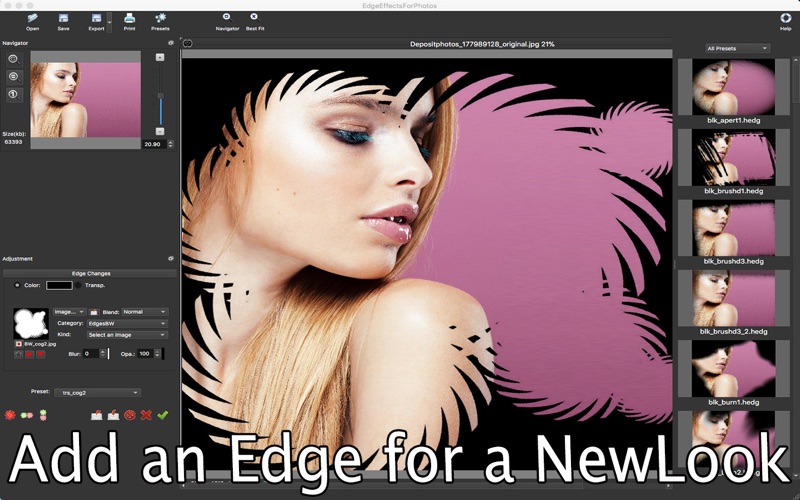
Task: Click the rotate icon below edge thumbnail
Action: click(19, 354)
